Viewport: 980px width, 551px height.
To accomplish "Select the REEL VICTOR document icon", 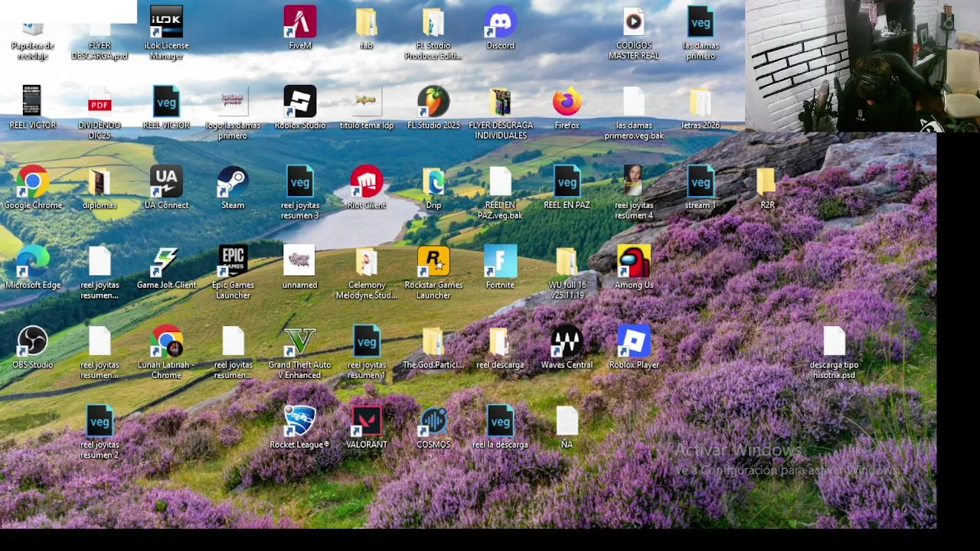I will coord(33,102).
